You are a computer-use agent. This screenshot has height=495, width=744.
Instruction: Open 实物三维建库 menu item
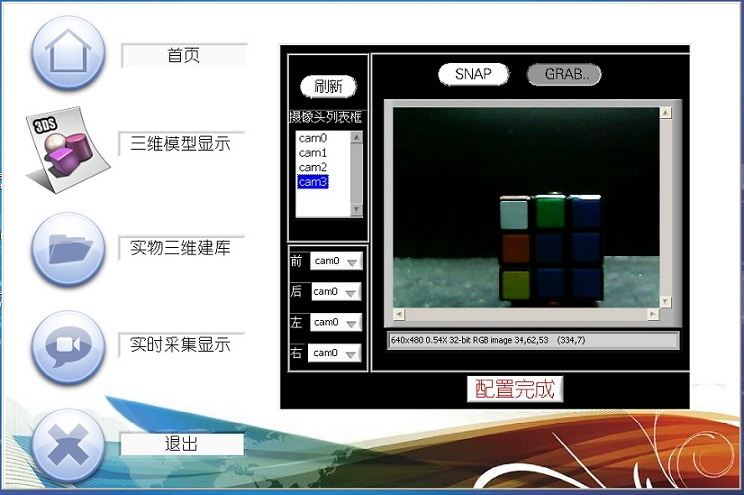coord(181,248)
